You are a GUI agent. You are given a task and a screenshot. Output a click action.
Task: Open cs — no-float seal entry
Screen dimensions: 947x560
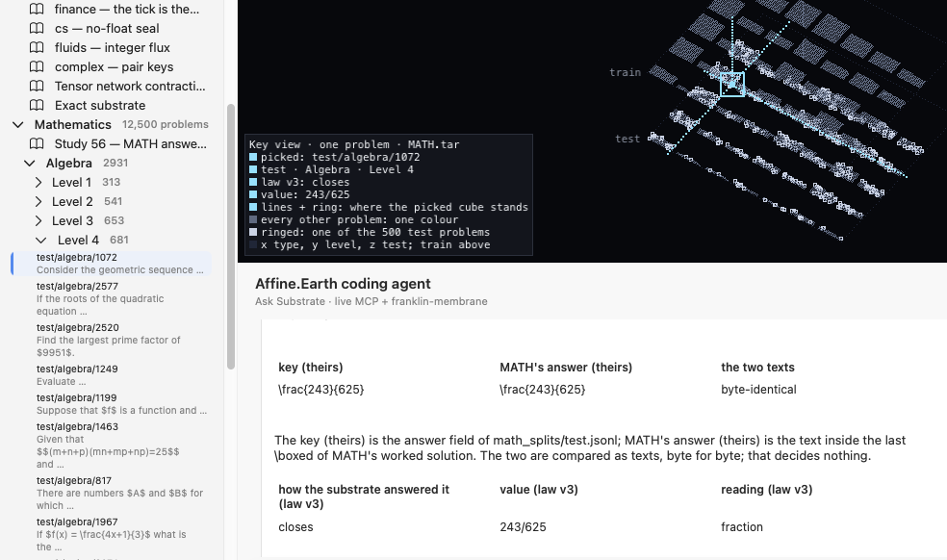107,29
